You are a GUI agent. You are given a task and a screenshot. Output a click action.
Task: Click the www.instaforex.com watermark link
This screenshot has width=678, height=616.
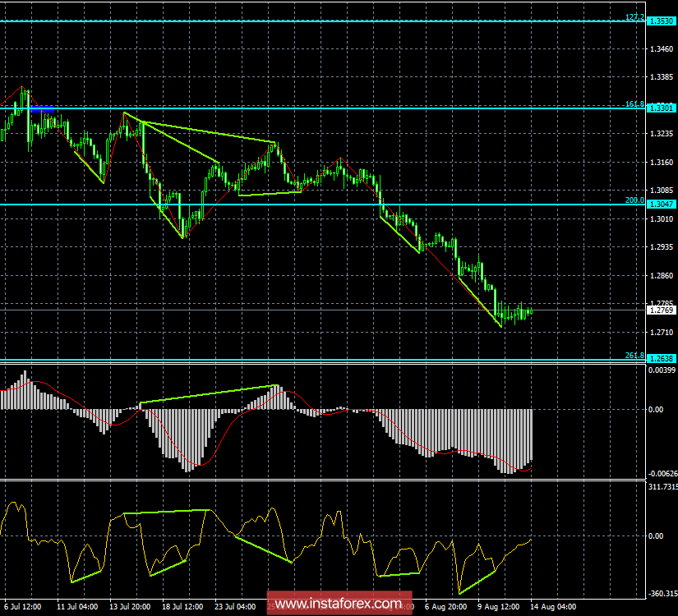(339, 605)
